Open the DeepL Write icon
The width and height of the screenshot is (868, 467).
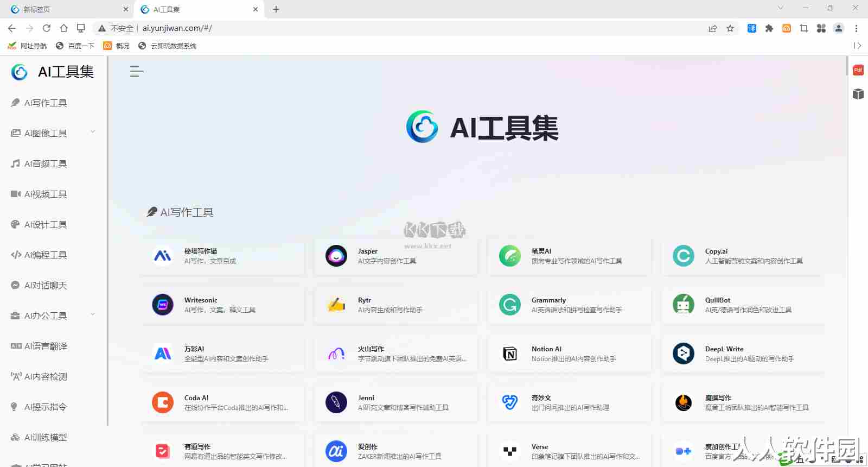[x=684, y=354]
